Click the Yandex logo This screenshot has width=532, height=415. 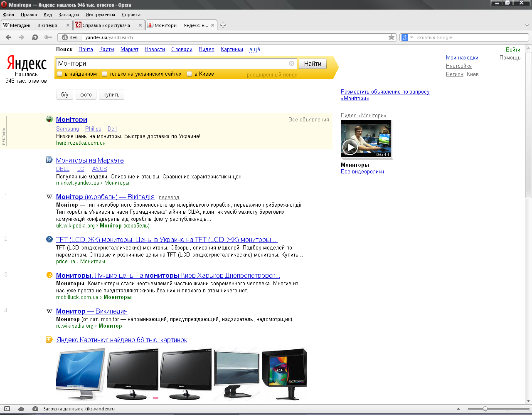[27, 63]
